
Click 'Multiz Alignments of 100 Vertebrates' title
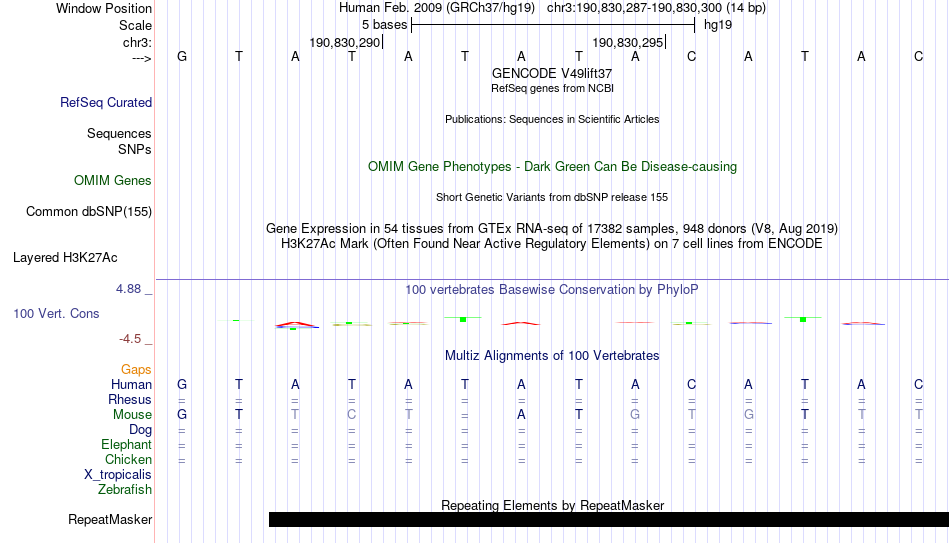[x=552, y=356]
